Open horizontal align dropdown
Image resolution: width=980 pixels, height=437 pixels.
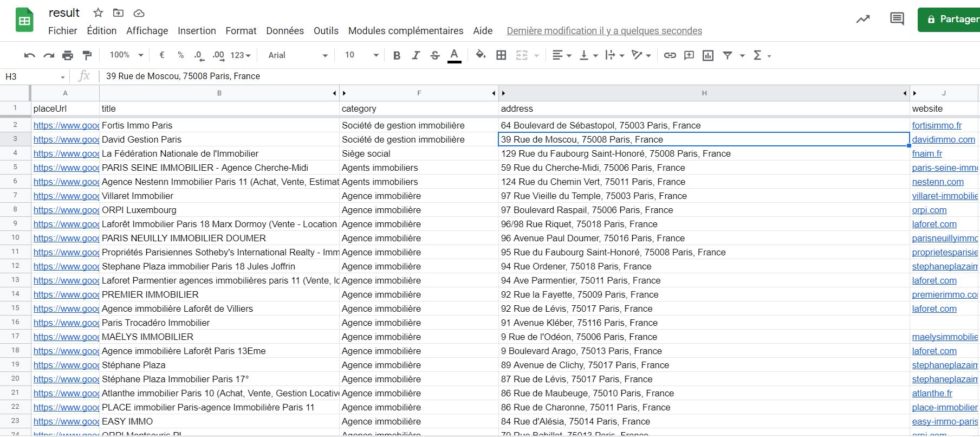pos(562,55)
